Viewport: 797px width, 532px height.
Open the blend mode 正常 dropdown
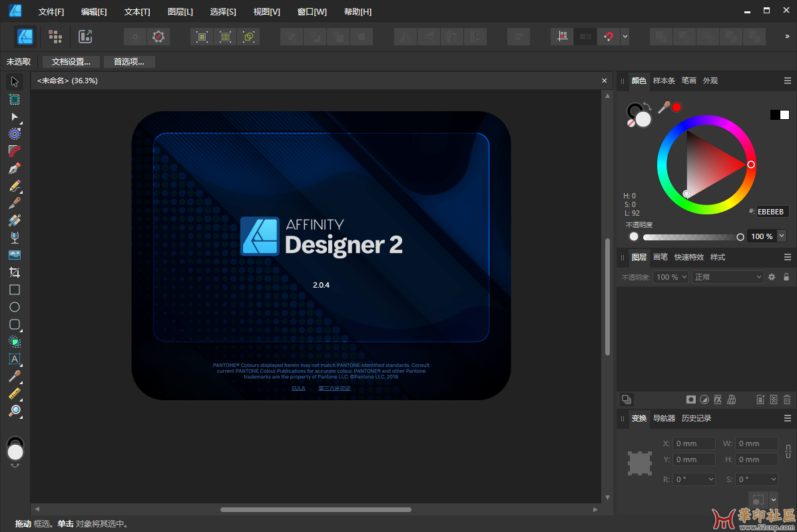[728, 277]
